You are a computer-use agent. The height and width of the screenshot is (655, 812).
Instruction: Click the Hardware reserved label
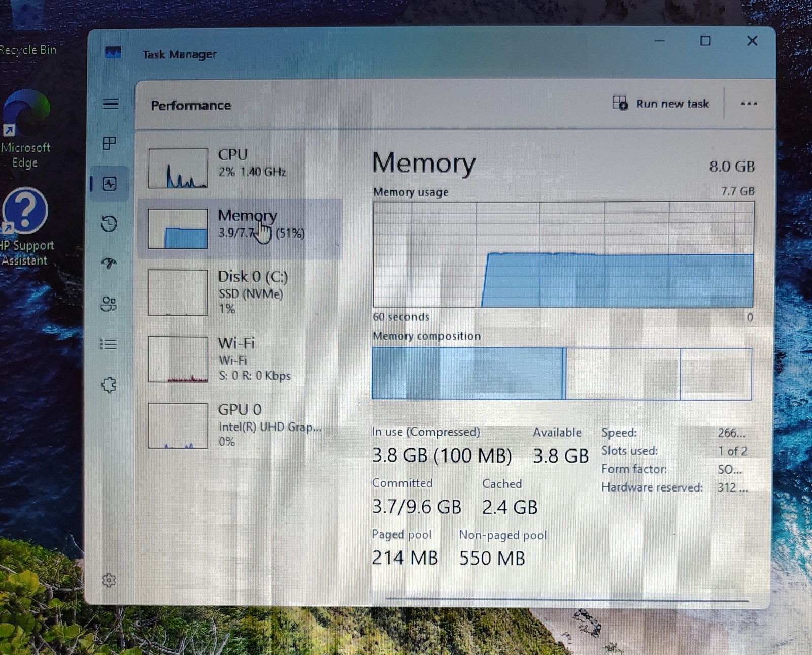(652, 487)
